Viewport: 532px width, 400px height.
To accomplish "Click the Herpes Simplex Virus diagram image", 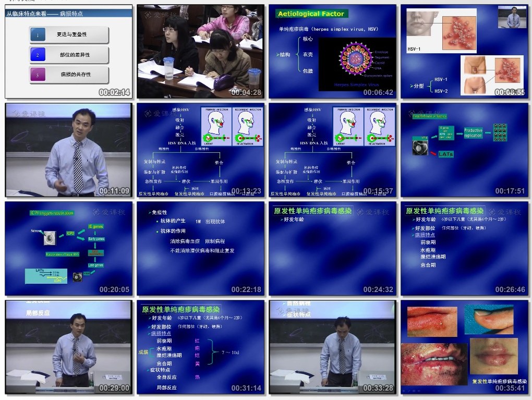I will pos(357,63).
